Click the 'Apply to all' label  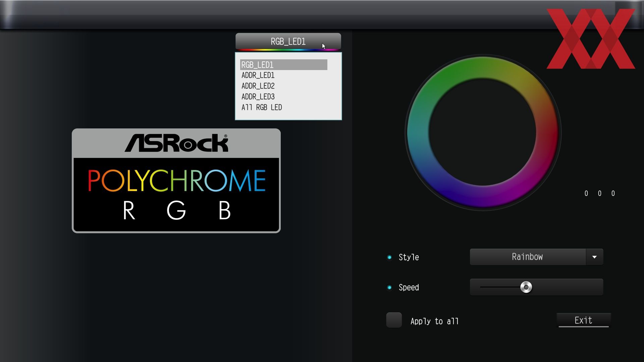coord(434,321)
